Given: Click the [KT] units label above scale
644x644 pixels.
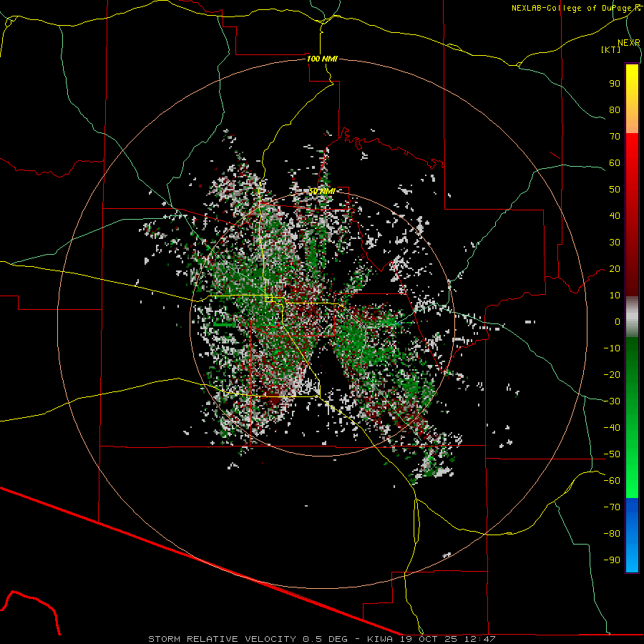Looking at the screenshot, I should tap(611, 49).
